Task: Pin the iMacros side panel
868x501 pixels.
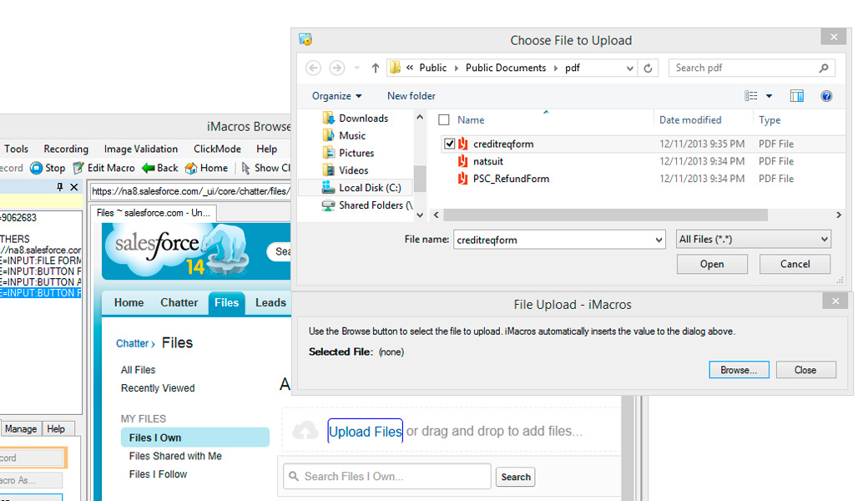Action: [x=60, y=187]
